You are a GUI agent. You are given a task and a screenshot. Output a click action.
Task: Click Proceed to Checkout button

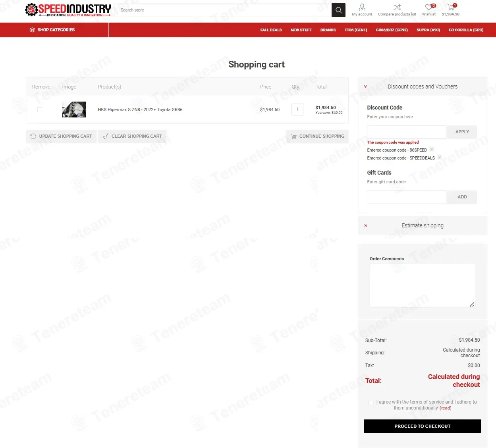click(423, 426)
